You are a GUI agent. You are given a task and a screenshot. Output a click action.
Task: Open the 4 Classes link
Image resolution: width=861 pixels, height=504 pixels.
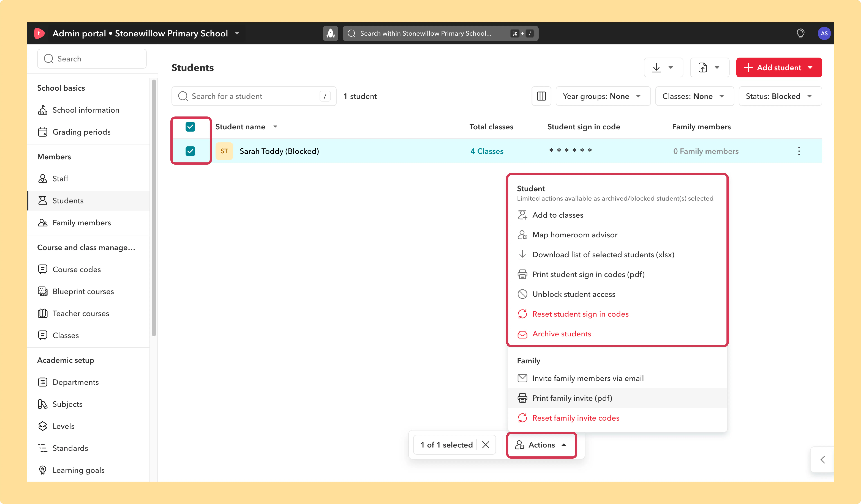coord(487,151)
